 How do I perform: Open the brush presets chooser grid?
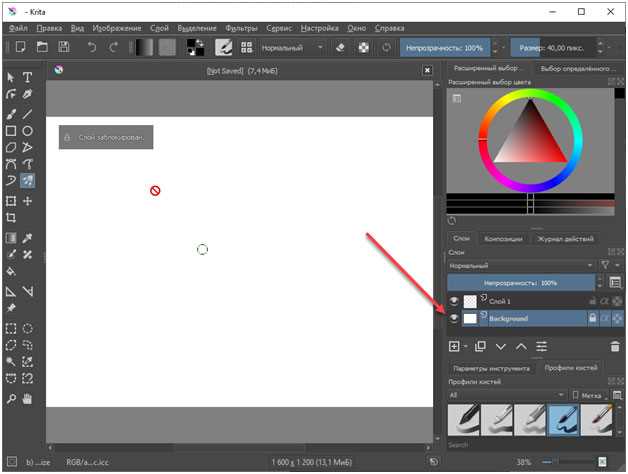(246, 48)
